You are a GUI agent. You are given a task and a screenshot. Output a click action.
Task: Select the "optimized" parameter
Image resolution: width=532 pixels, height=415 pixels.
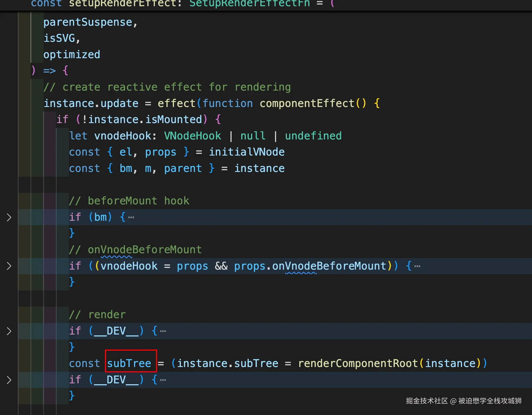pyautogui.click(x=72, y=55)
